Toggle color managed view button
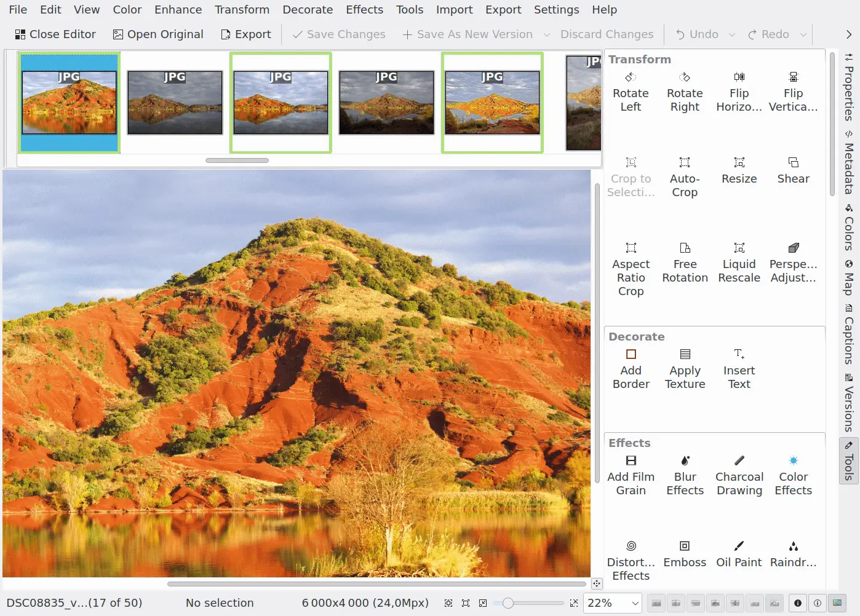 click(837, 603)
